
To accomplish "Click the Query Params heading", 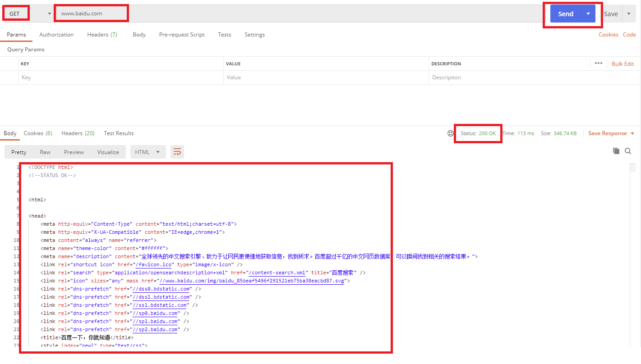I will [x=26, y=50].
